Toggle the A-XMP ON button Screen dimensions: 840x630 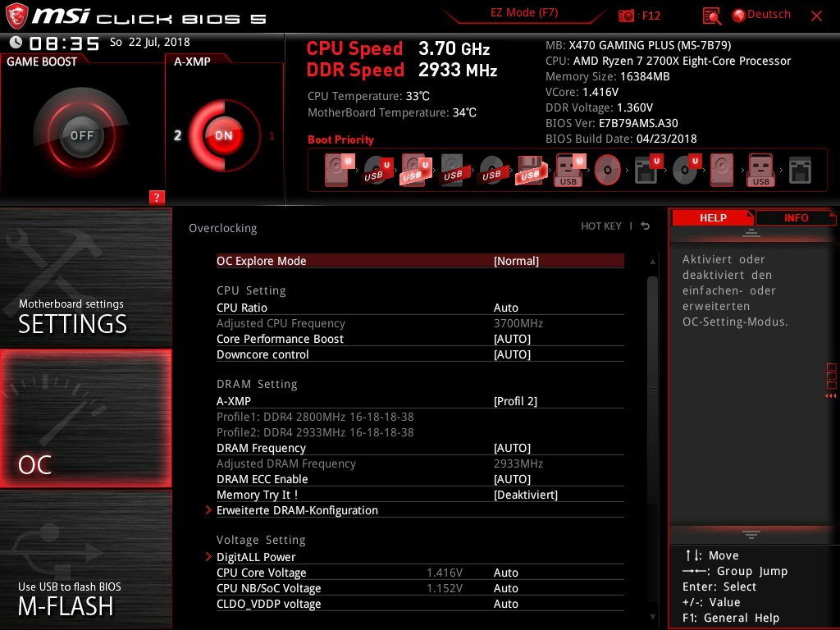tap(223, 135)
